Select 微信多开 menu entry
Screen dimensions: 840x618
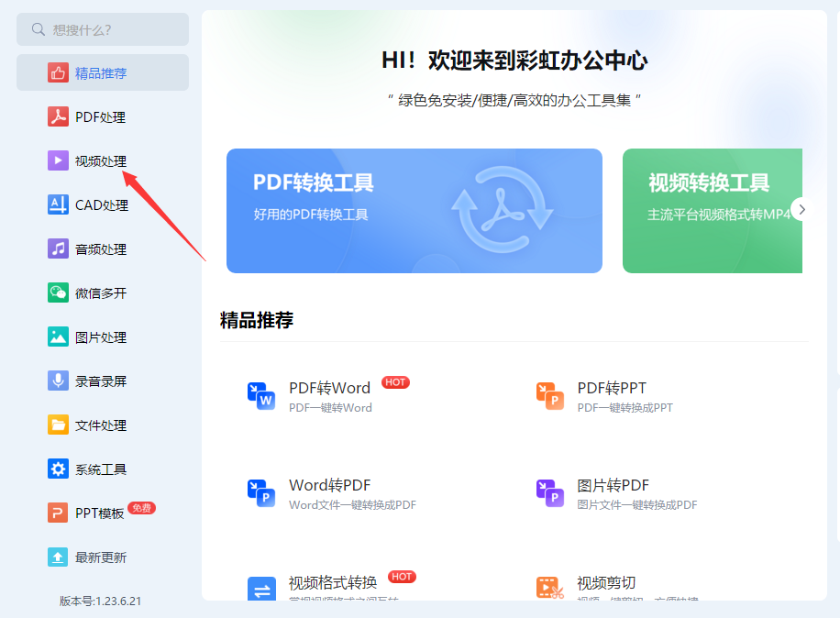click(x=101, y=292)
